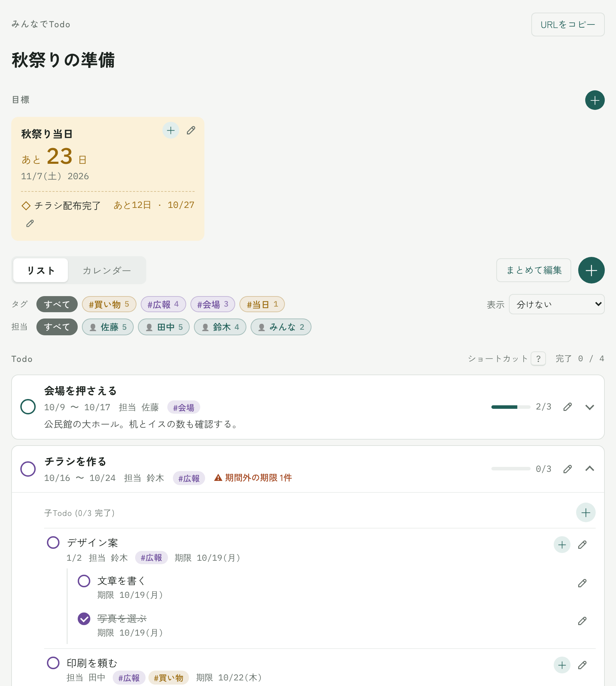Click the みんなでTodo app title

pyautogui.click(x=41, y=24)
